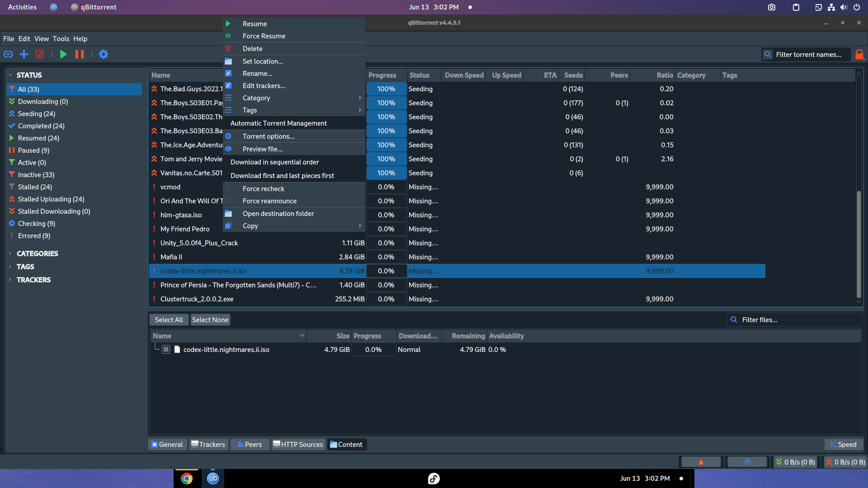Click the Filter torrent names input field
Image resolution: width=868 pixels, height=488 pixels.
point(806,55)
